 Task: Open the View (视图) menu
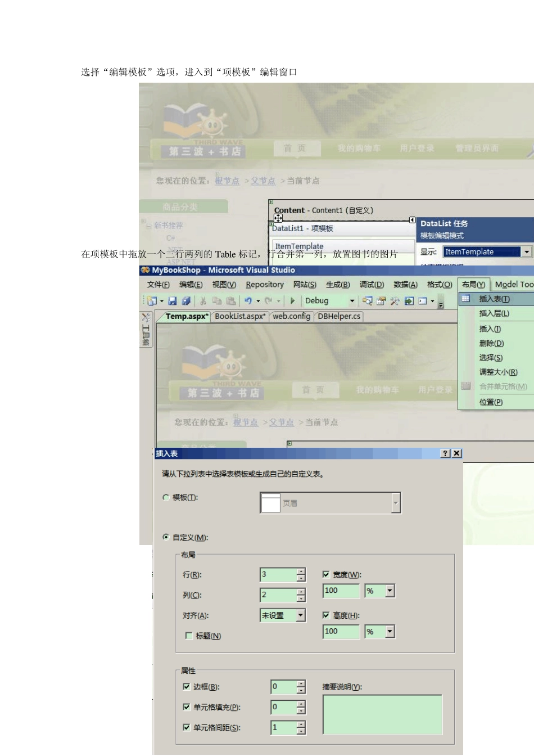point(224,285)
